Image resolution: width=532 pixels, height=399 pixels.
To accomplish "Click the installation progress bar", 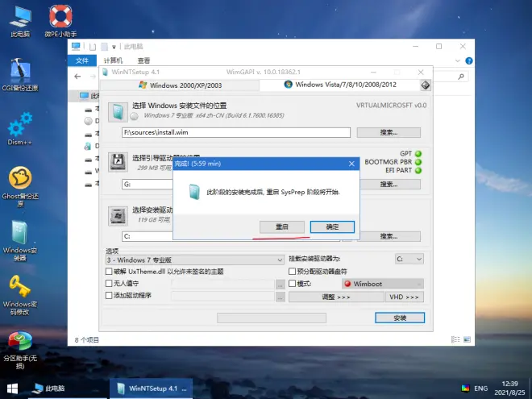I will (272, 318).
